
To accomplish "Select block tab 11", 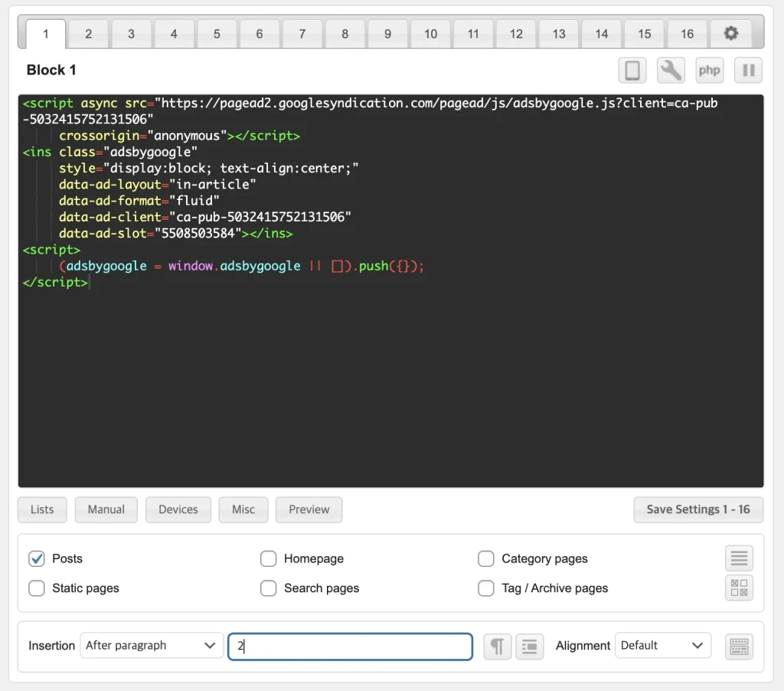I will click(473, 34).
